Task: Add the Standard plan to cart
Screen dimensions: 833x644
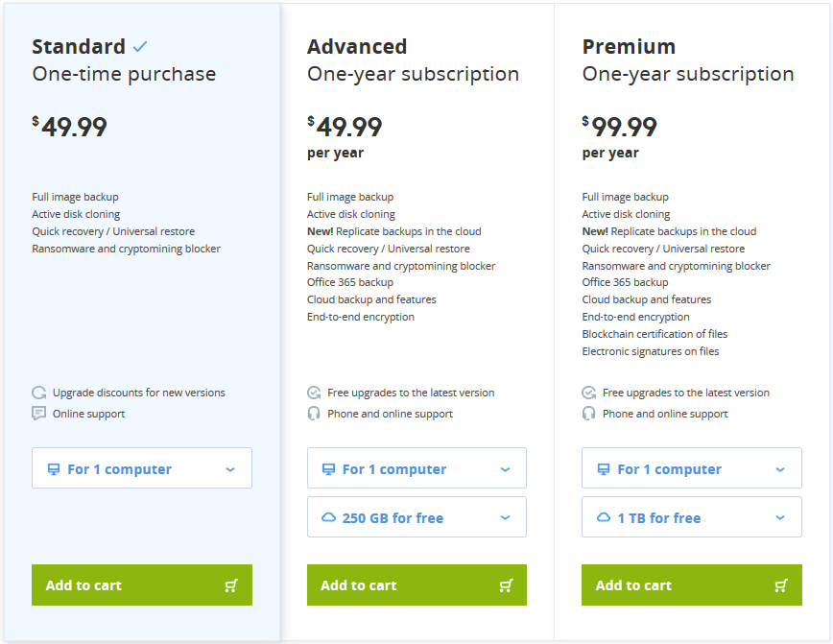Action: [142, 585]
